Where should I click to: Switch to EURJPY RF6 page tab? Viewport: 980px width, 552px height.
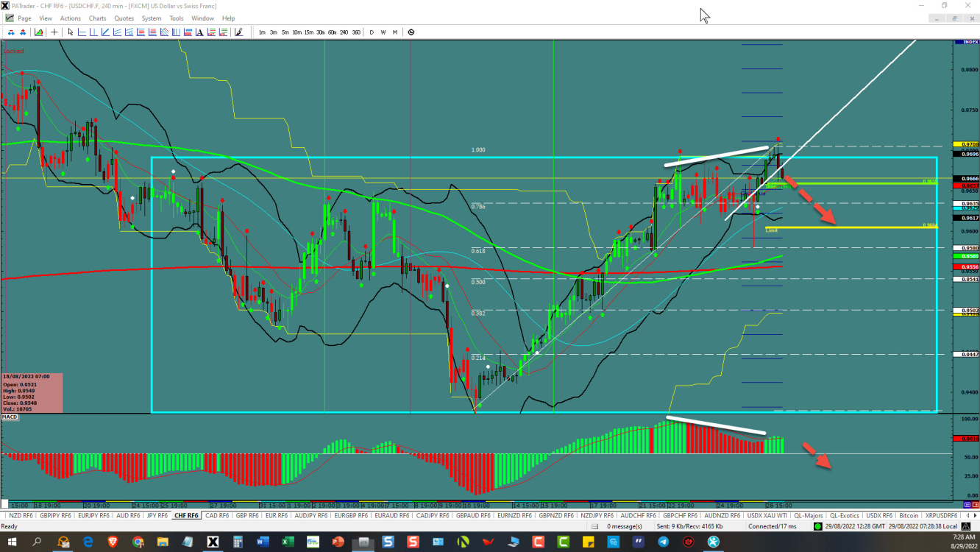(93, 516)
